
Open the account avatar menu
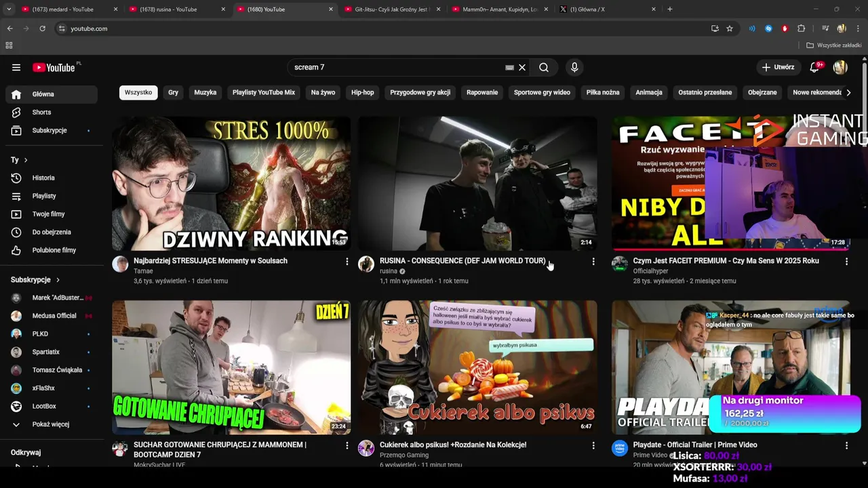click(840, 67)
